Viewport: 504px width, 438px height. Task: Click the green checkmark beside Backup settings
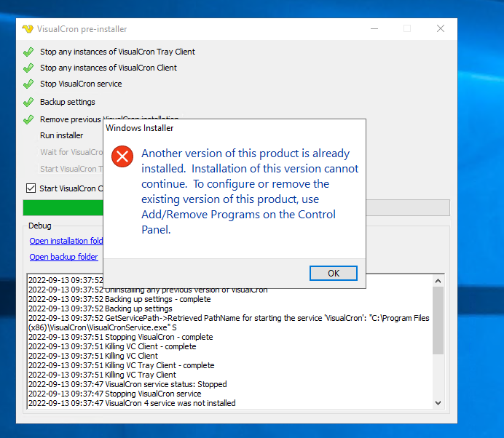tap(28, 103)
